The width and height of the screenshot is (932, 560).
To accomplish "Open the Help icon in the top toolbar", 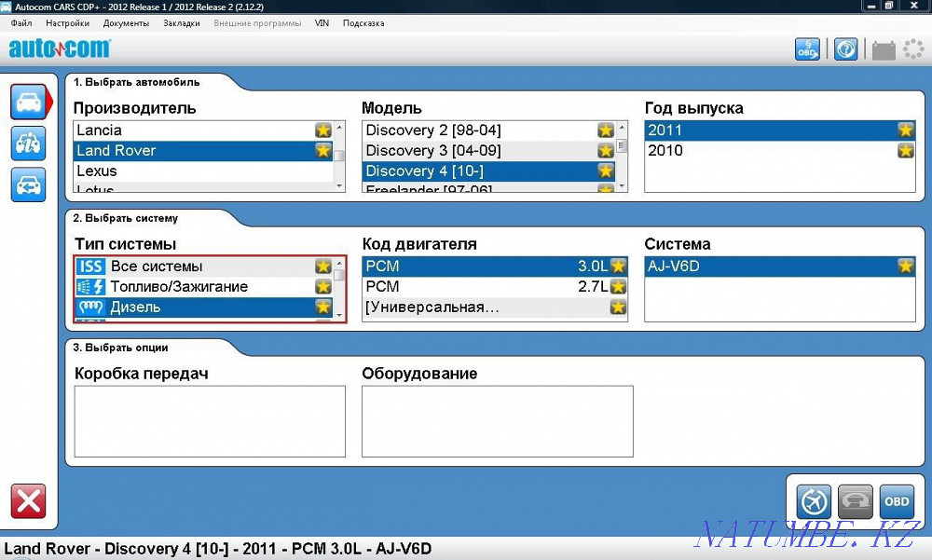I will coord(845,48).
